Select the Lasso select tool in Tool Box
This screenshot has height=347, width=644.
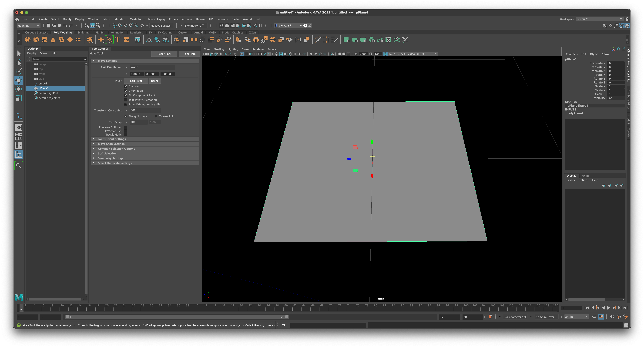click(x=19, y=63)
